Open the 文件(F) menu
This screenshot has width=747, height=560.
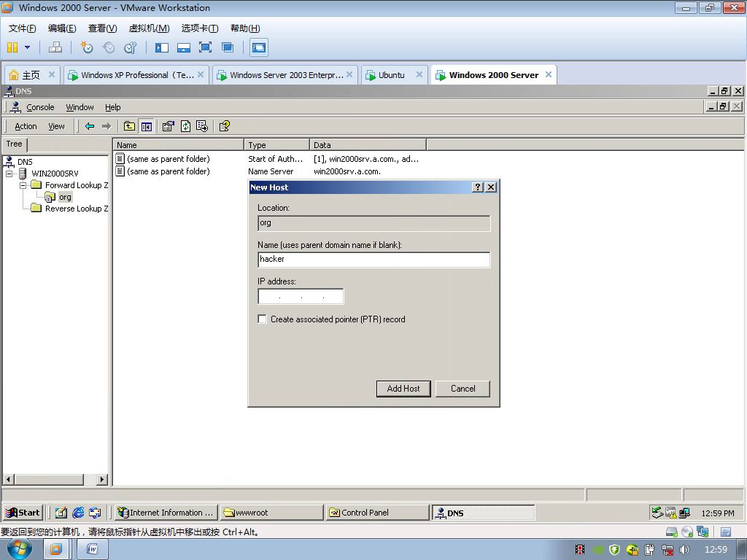coord(22,28)
